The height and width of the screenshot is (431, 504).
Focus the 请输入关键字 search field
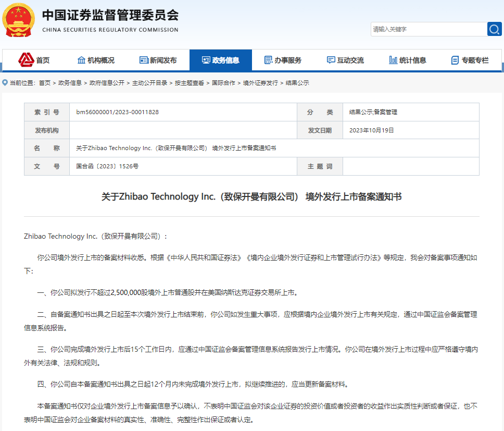[429, 29]
